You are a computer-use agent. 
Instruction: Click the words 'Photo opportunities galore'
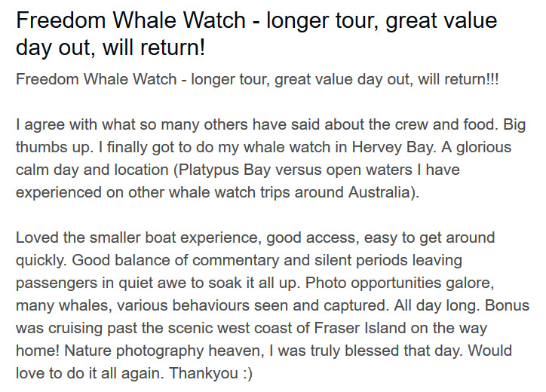(x=398, y=283)
